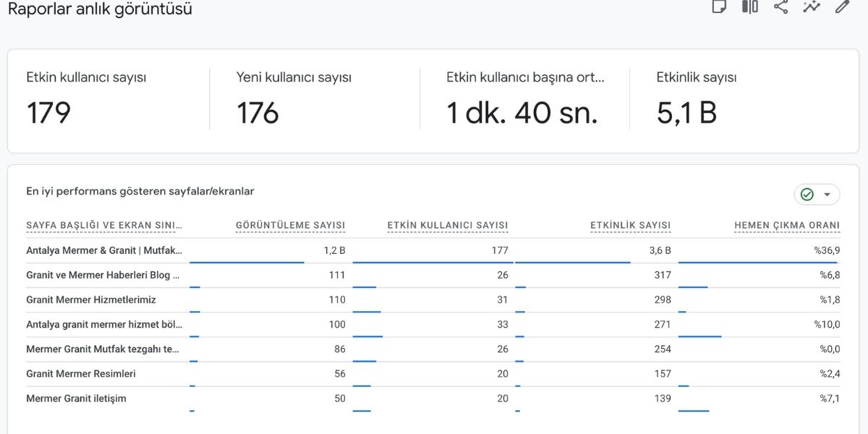This screenshot has width=868, height=434.
Task: Click the Sayfa Başlığı ve Ekran Sınıfı header
Action: coord(104,226)
